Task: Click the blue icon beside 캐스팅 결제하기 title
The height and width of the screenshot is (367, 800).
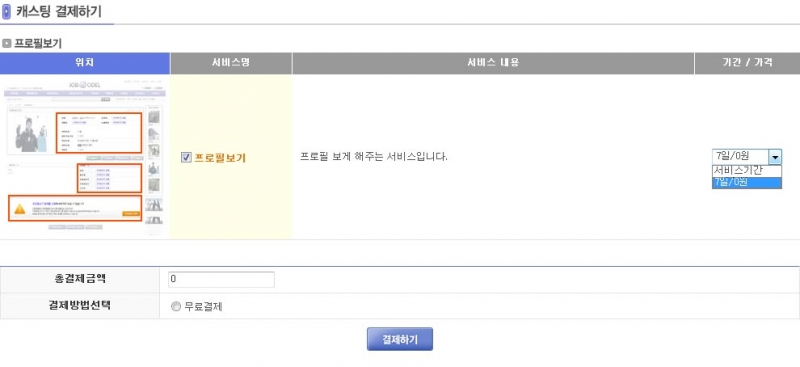Action: tap(7, 12)
